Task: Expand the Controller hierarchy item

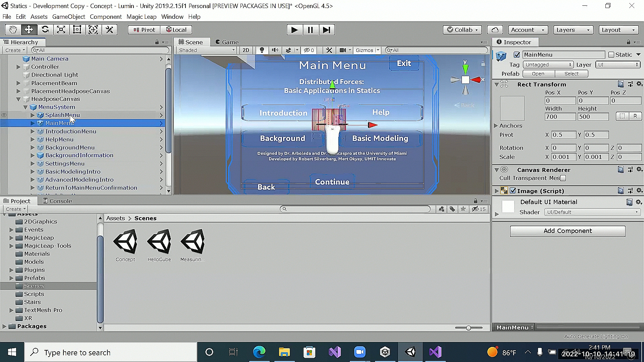Action: click(x=18, y=67)
